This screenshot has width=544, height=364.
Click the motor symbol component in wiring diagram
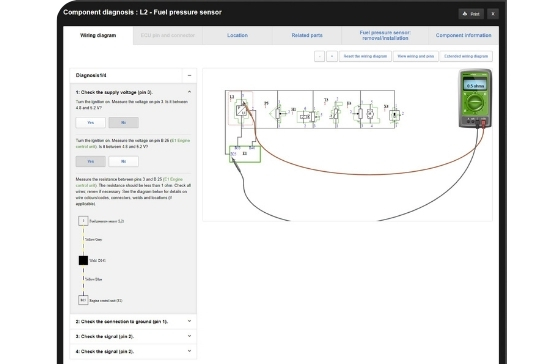[x=370, y=113]
